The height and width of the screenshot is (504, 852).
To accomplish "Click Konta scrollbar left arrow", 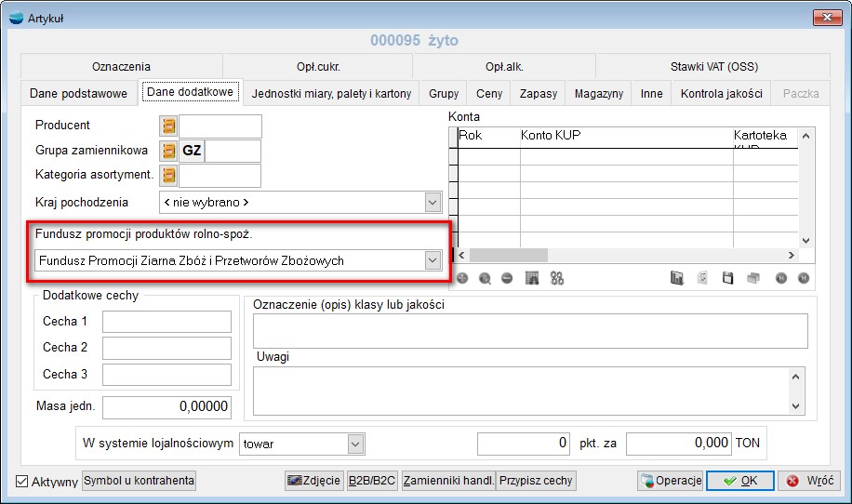I will click(462, 256).
